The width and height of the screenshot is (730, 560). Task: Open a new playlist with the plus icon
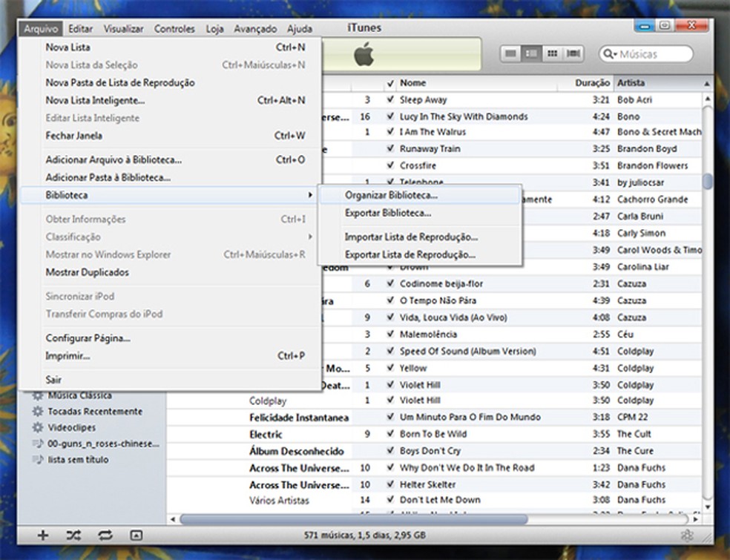click(42, 534)
